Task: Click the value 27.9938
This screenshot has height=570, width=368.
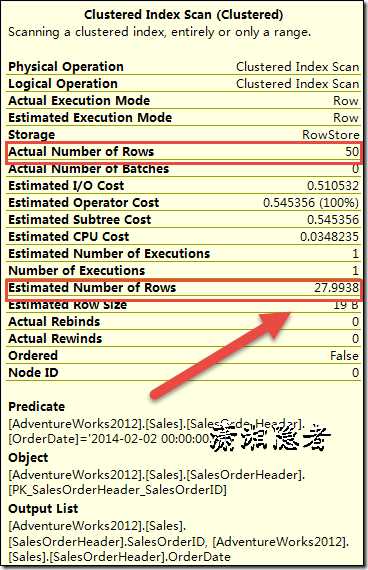Action: [336, 288]
